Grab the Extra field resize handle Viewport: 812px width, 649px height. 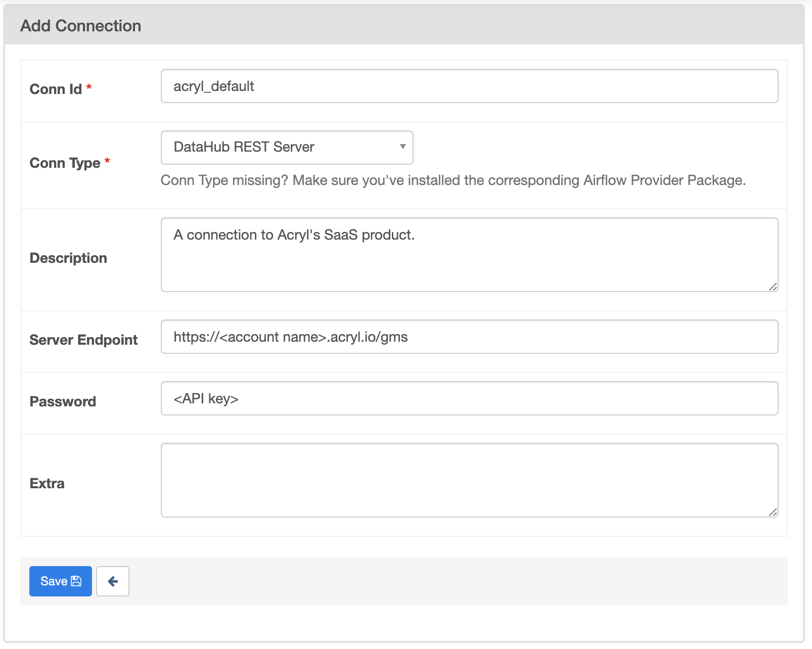[773, 512]
